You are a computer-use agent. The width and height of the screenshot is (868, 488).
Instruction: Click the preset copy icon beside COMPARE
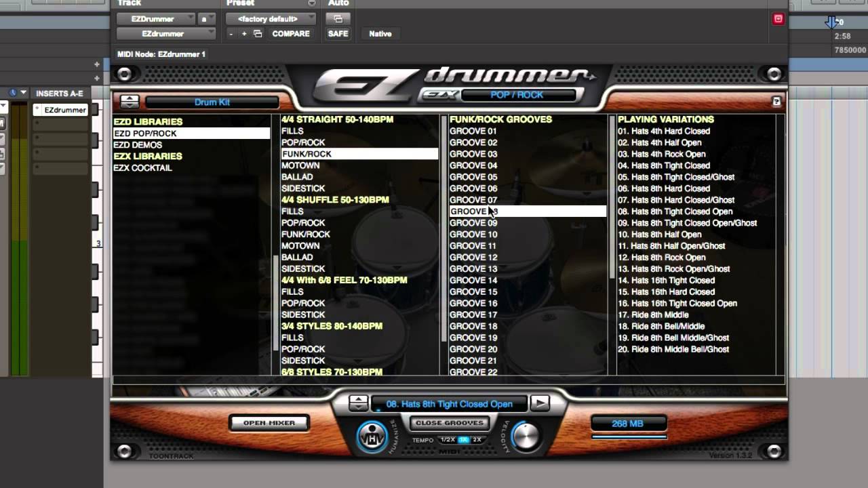point(258,34)
